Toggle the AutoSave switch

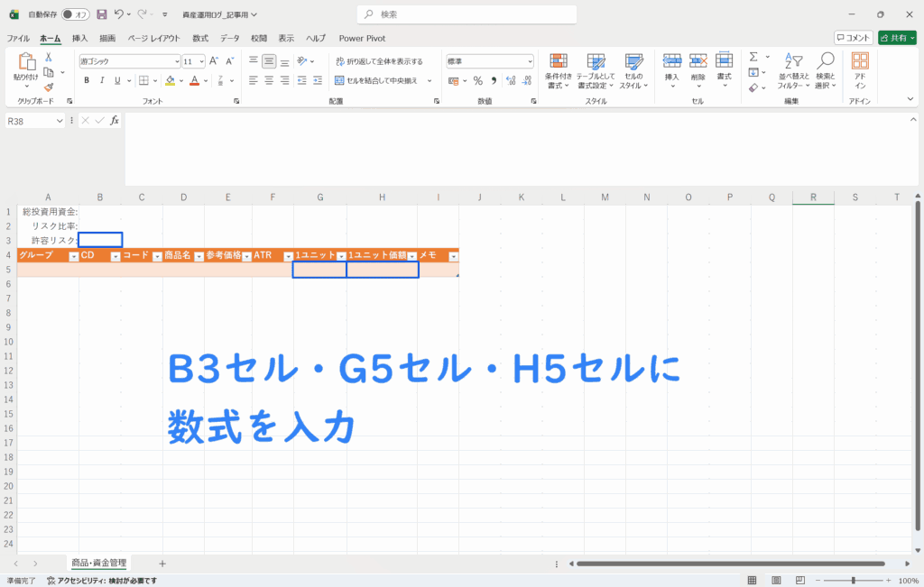pos(75,14)
